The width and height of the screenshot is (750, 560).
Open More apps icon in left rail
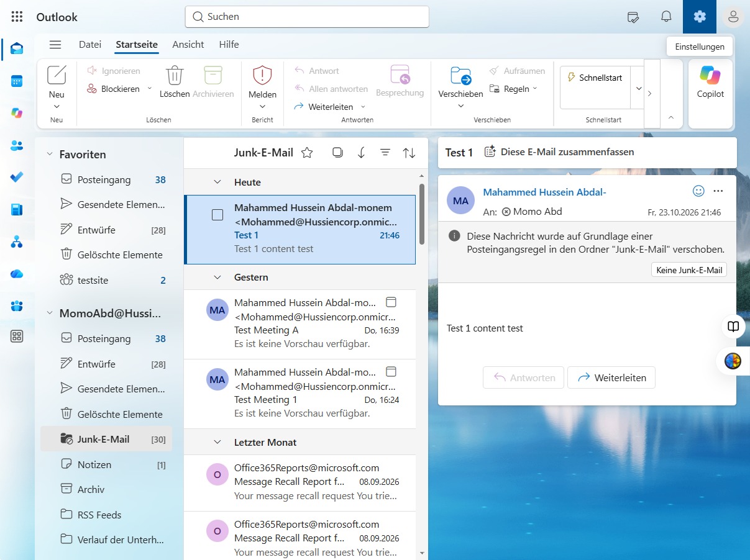coord(17,336)
